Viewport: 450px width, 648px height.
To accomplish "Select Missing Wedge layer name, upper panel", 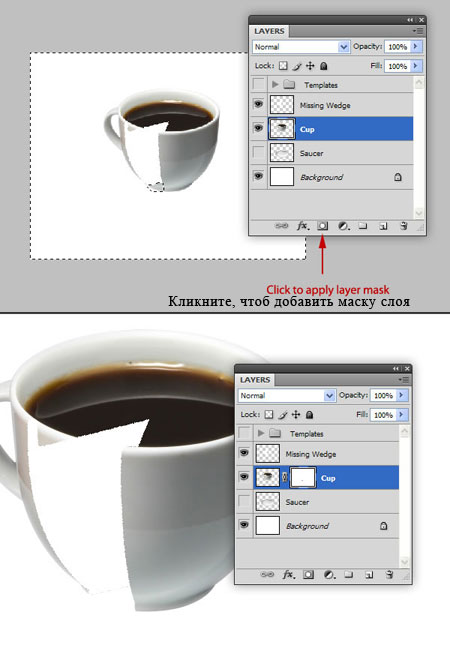I will coord(325,105).
